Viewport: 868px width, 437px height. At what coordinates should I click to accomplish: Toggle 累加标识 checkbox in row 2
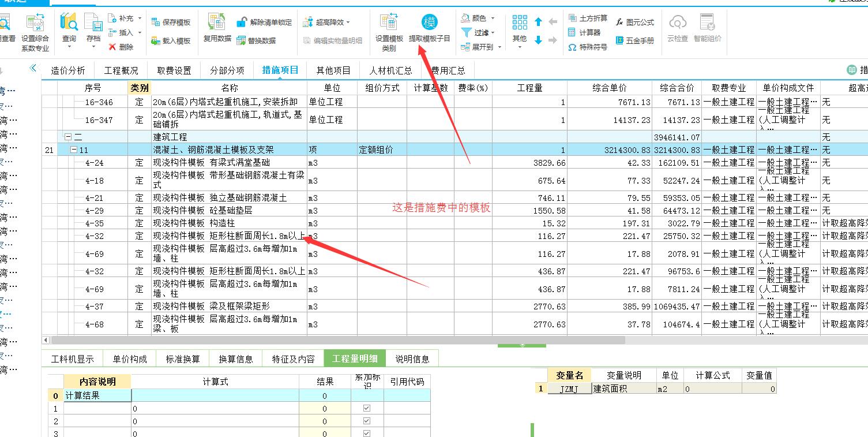tap(367, 421)
